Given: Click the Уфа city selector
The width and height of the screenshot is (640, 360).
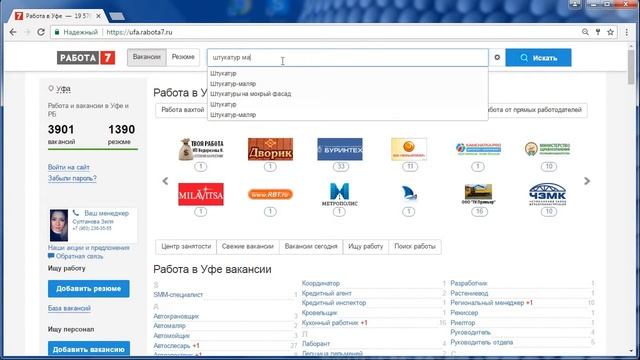Looking at the screenshot, I should pyautogui.click(x=63, y=89).
